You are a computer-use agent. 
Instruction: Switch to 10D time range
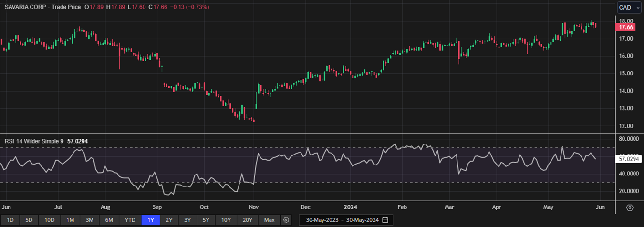coord(49,220)
